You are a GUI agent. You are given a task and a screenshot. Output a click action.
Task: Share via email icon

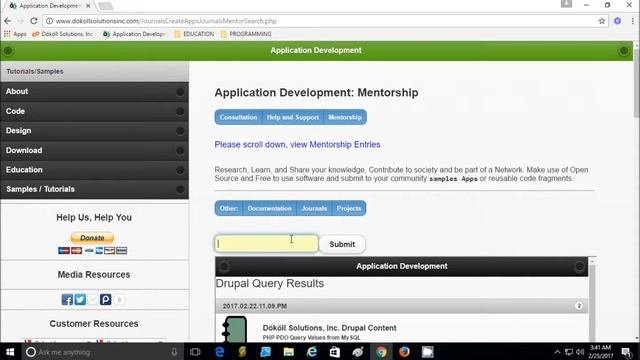click(x=93, y=300)
